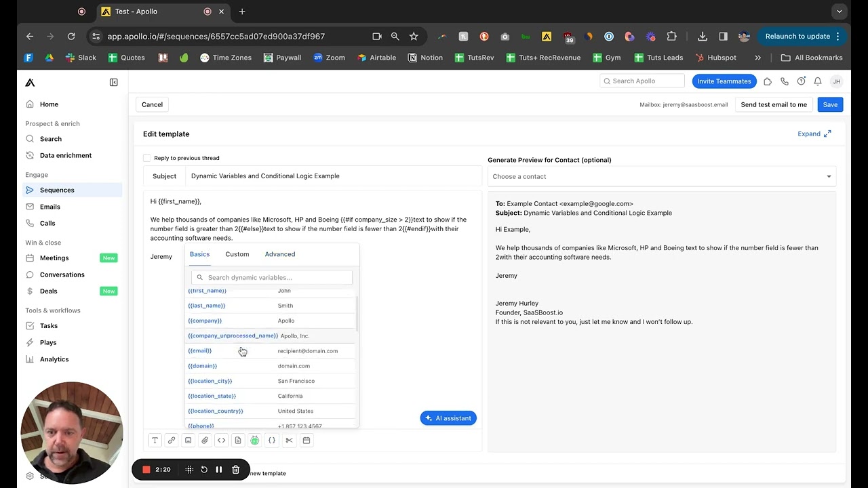This screenshot has width=868, height=488.
Task: Click the Apollo logo in sidebar
Action: coord(30,83)
